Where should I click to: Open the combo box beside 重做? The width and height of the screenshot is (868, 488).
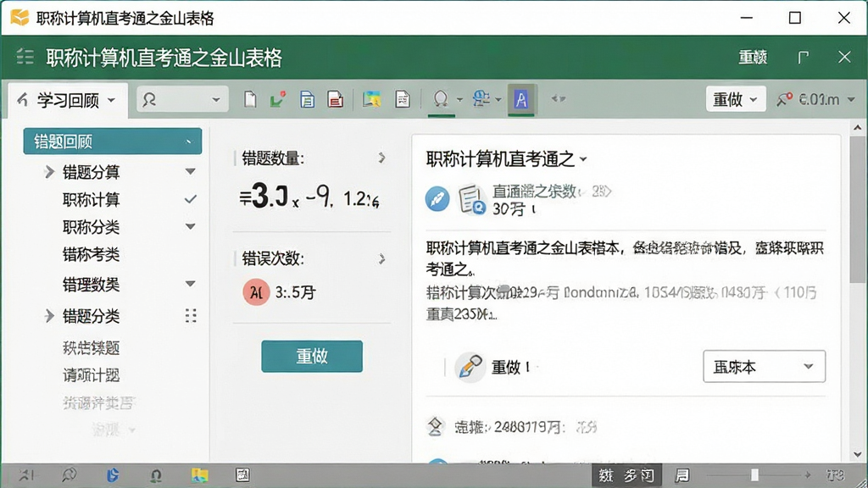(764, 366)
